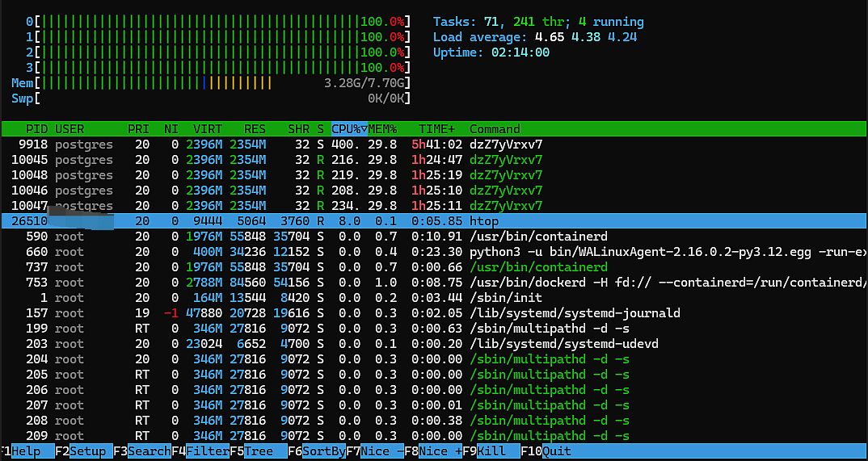This screenshot has height=461, width=868.
Task: Click F7 Nice - to lower niceness
Action: coord(375,451)
